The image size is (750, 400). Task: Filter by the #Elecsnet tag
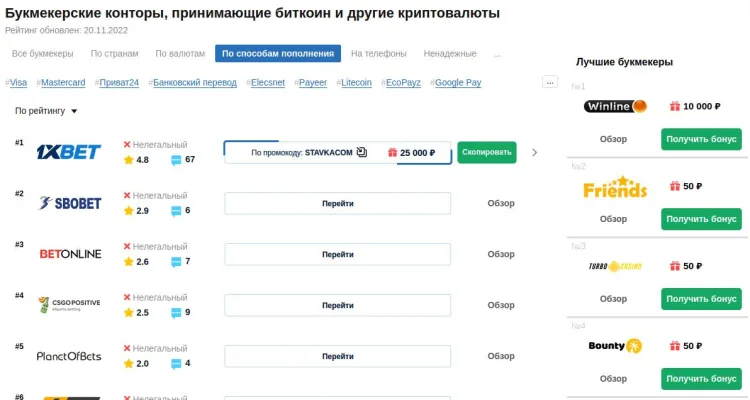(x=265, y=82)
